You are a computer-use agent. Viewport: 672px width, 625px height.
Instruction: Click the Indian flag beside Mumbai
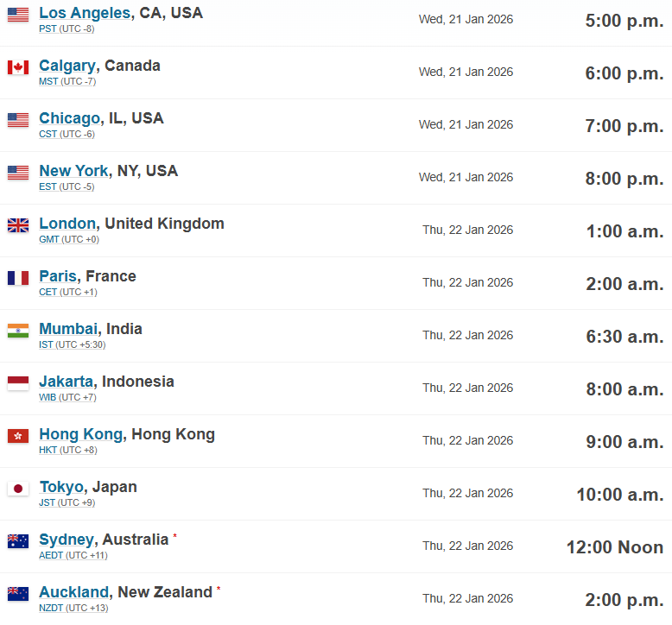tap(18, 331)
